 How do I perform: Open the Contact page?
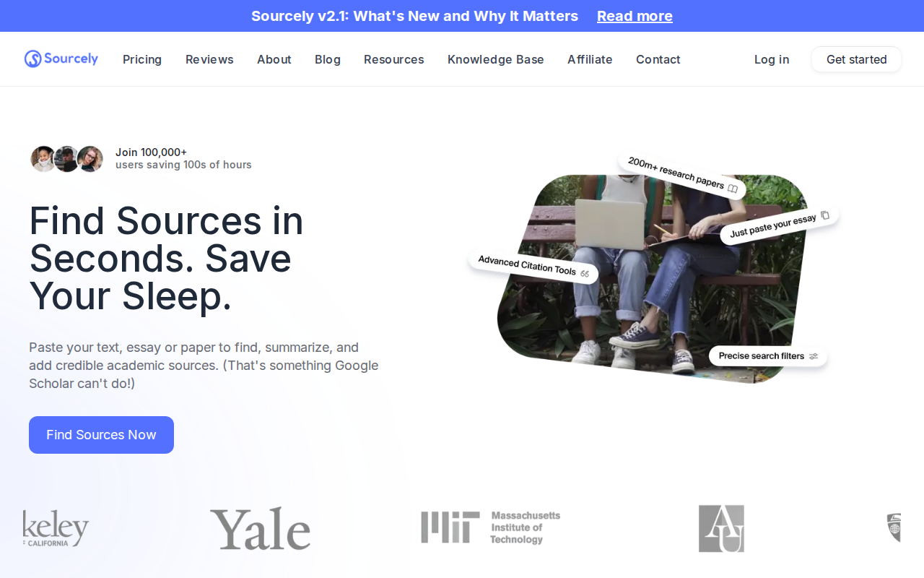click(658, 59)
